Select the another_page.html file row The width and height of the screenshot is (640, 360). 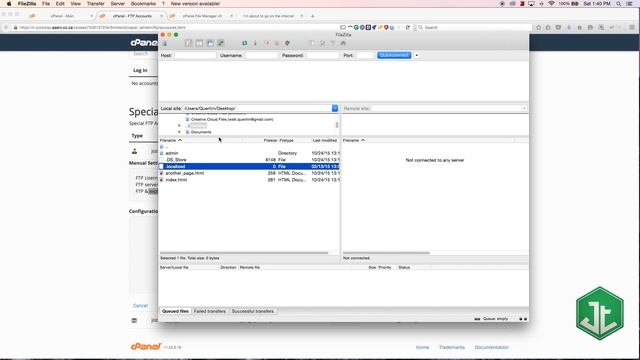coord(249,173)
